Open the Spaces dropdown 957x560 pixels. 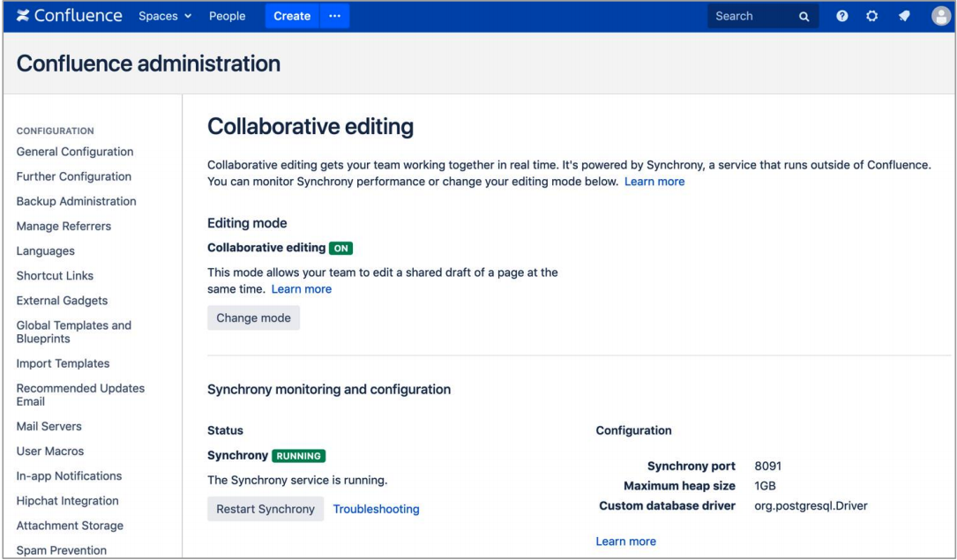(x=164, y=15)
